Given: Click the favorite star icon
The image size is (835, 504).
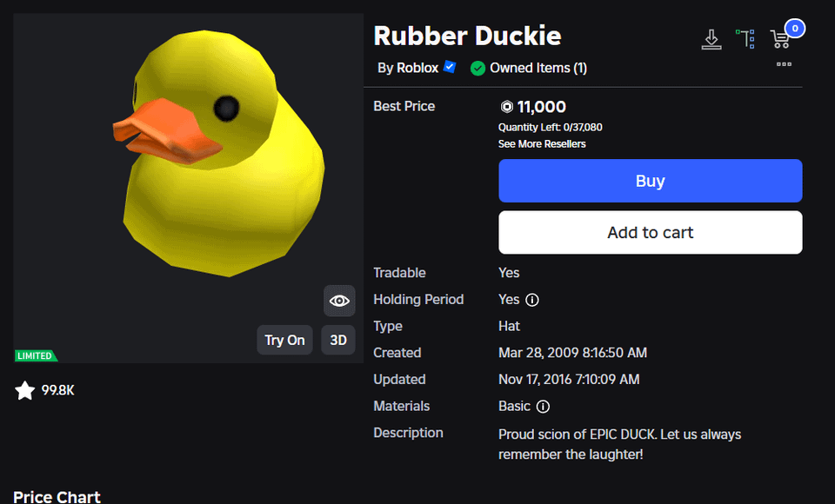Looking at the screenshot, I should tap(25, 391).
